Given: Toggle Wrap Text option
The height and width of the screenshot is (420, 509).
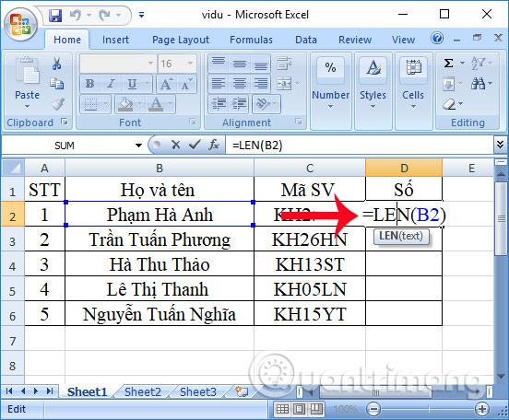Looking at the screenshot, I should (284, 64).
